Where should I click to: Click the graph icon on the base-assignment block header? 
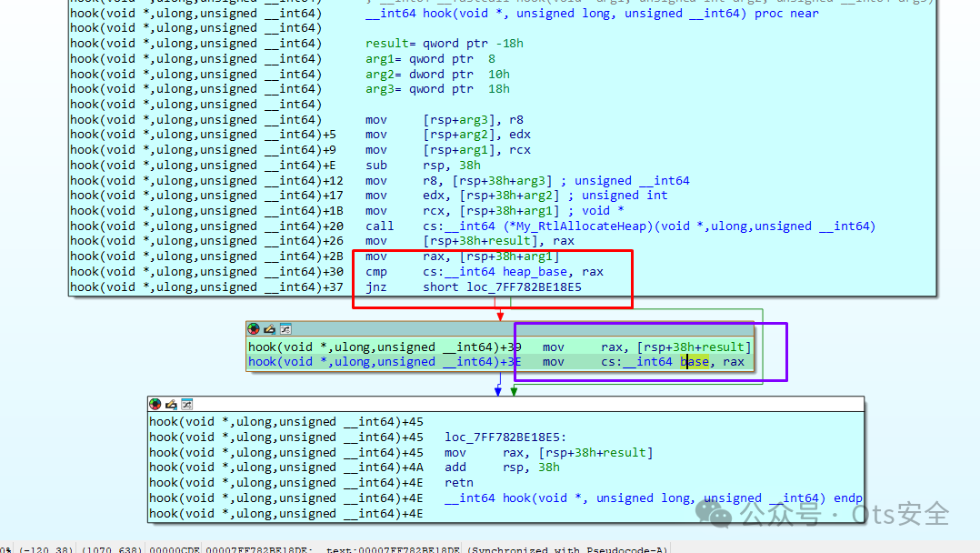point(285,329)
